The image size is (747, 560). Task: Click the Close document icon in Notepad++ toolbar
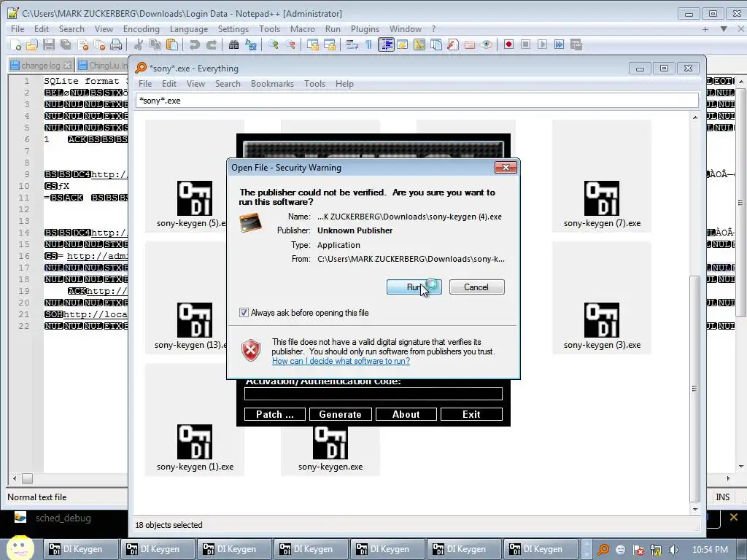(82, 44)
